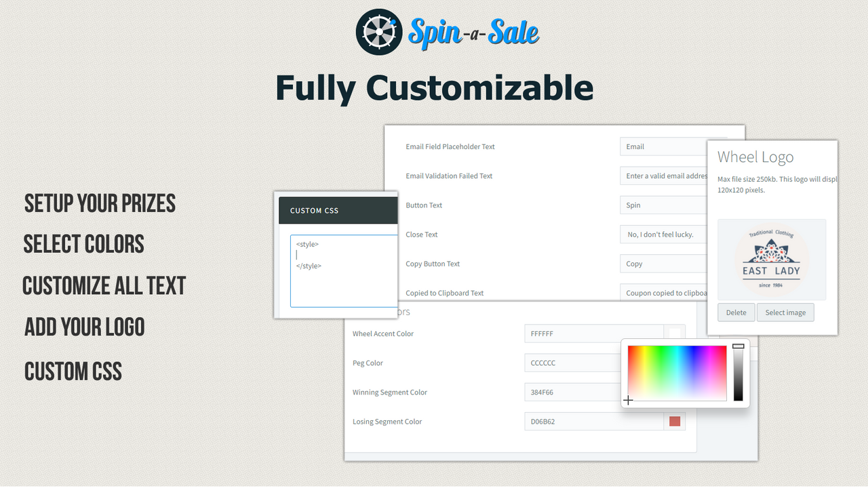Screen dimensions: 868x488
Task: Click the Copy Button Text input
Action: 661,263
